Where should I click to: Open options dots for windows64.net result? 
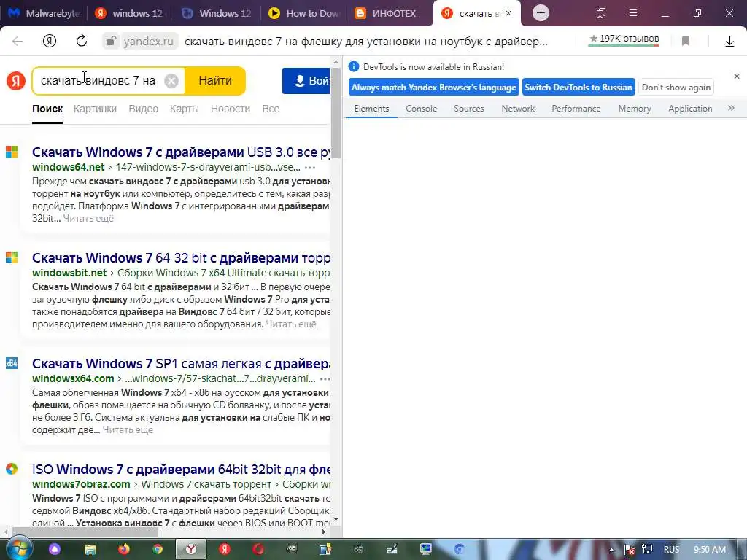click(x=310, y=168)
